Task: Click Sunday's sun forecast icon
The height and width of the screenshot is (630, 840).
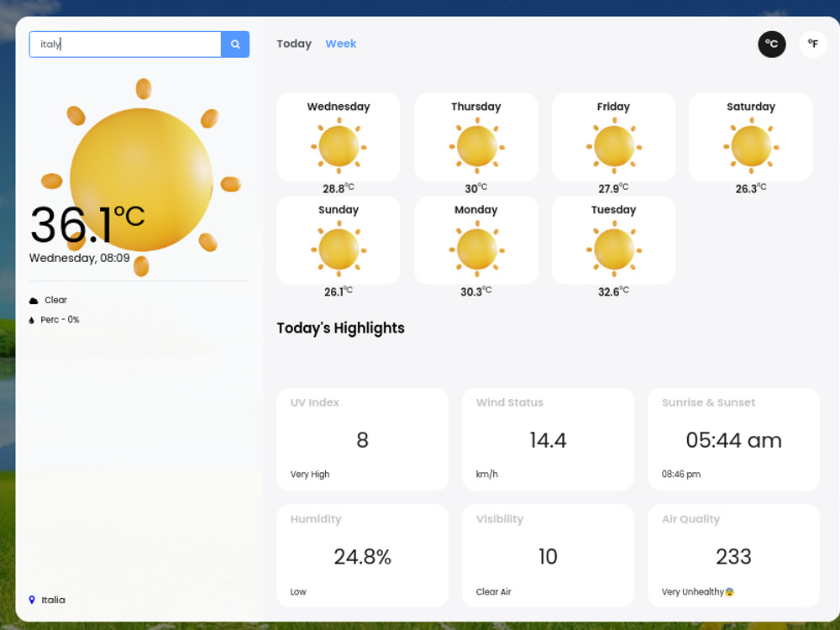Action: tap(339, 249)
